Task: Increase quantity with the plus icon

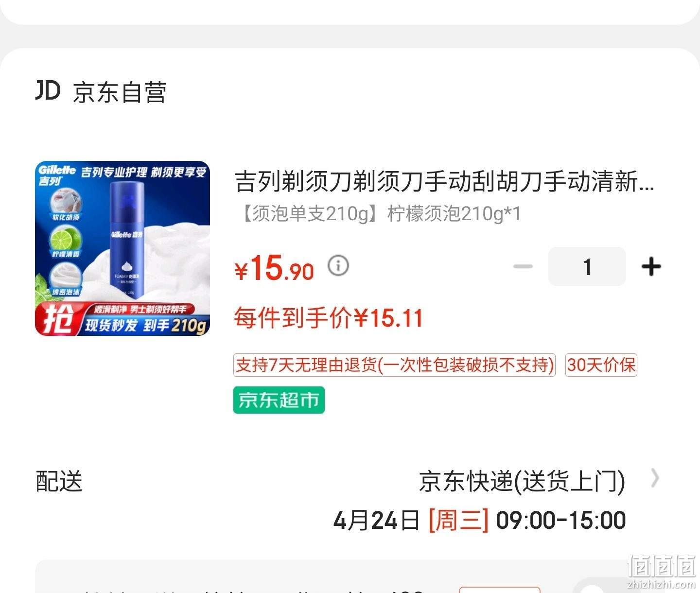Action: coord(651,266)
